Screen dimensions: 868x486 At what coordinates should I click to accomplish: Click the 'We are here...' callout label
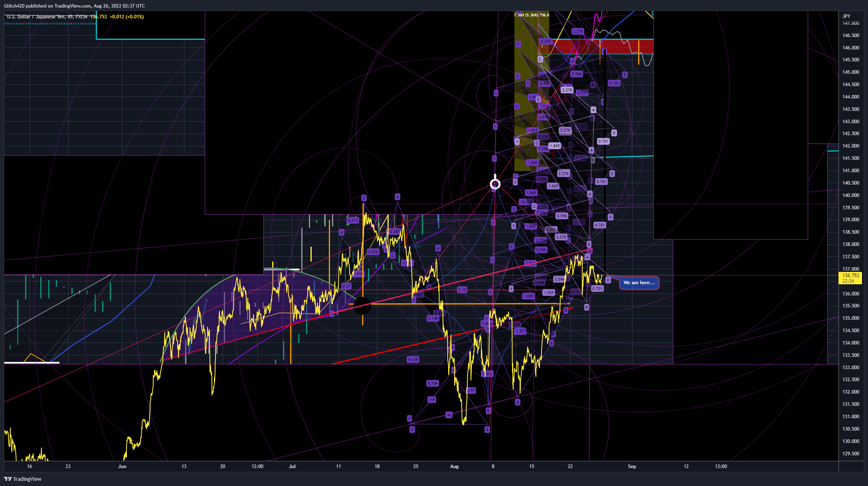639,283
